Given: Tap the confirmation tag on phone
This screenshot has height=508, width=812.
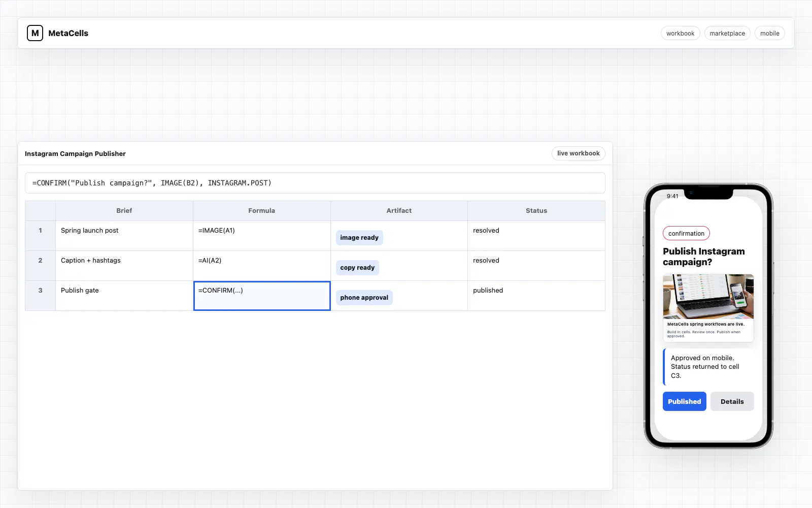Looking at the screenshot, I should tap(686, 234).
